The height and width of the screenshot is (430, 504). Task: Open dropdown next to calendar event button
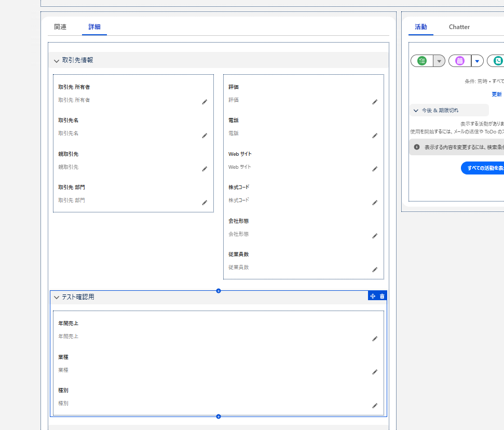coord(478,61)
